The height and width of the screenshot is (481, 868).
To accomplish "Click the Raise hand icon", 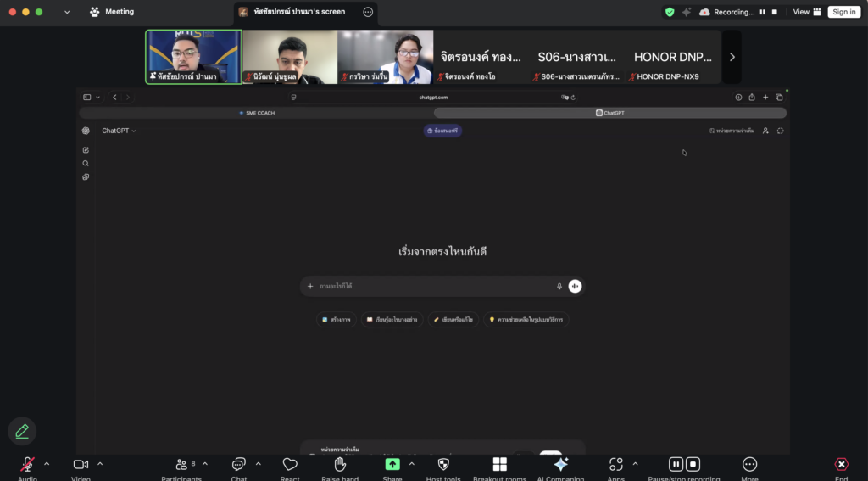I will pyautogui.click(x=340, y=464).
